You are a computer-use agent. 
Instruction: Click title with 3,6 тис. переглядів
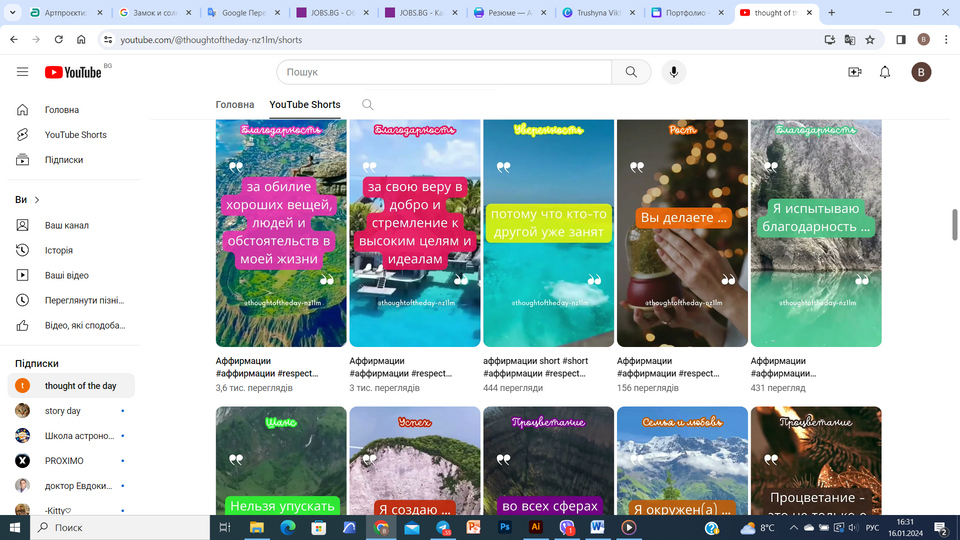pyautogui.click(x=267, y=367)
